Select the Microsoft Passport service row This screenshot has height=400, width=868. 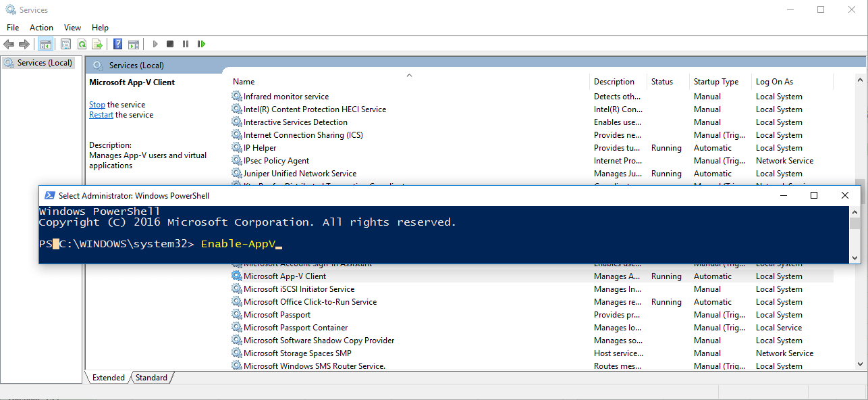point(277,314)
